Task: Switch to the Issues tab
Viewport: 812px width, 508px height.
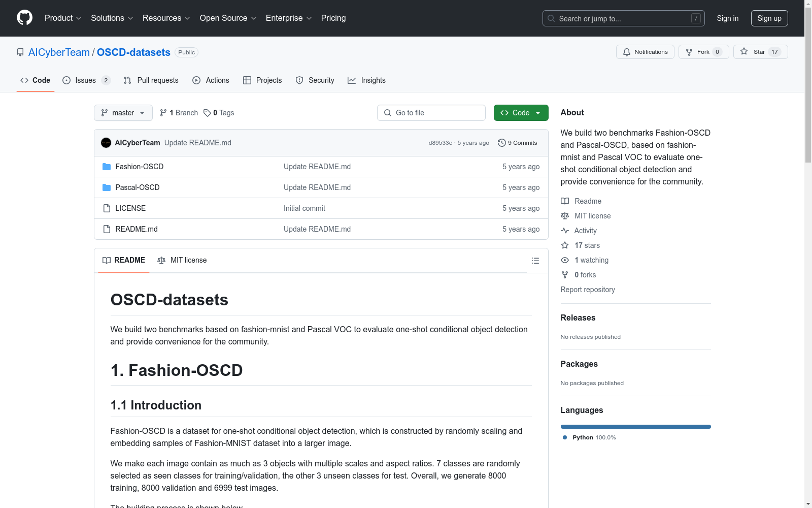Action: point(86,80)
